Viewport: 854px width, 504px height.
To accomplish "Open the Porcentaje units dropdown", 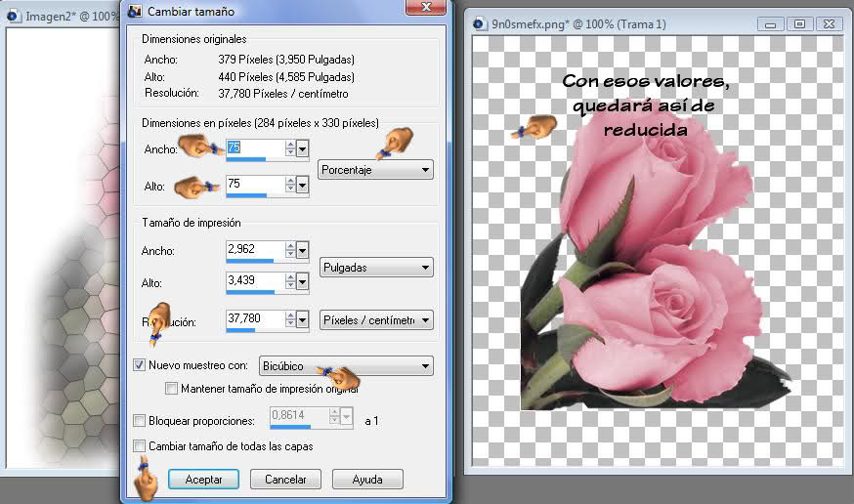I will pos(375,170).
